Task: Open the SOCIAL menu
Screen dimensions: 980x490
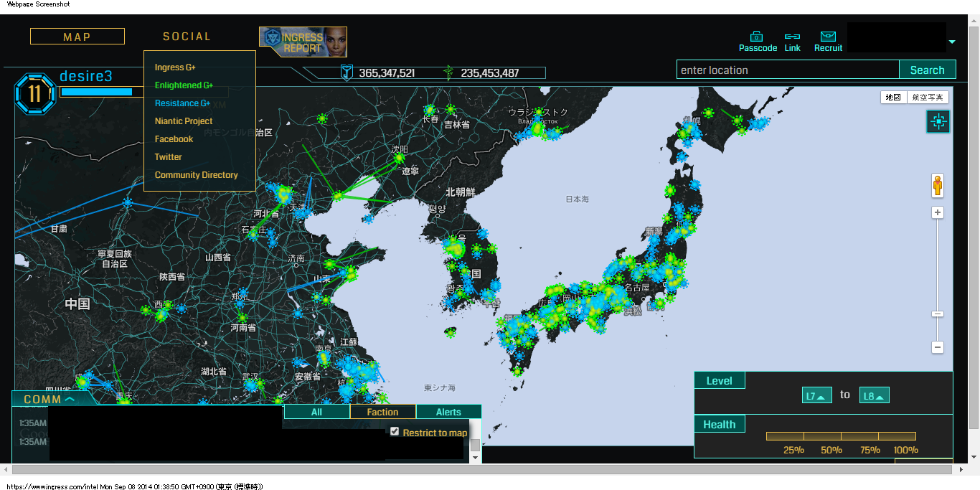Action: click(187, 37)
